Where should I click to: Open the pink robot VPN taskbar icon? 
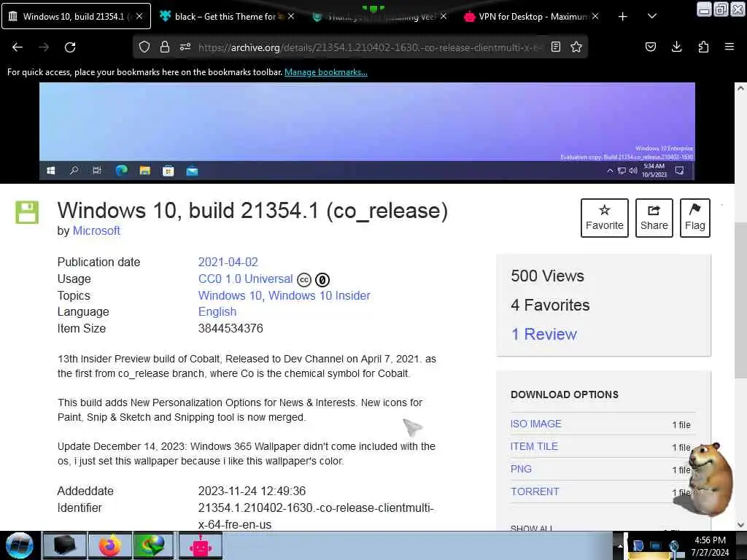pyautogui.click(x=200, y=545)
